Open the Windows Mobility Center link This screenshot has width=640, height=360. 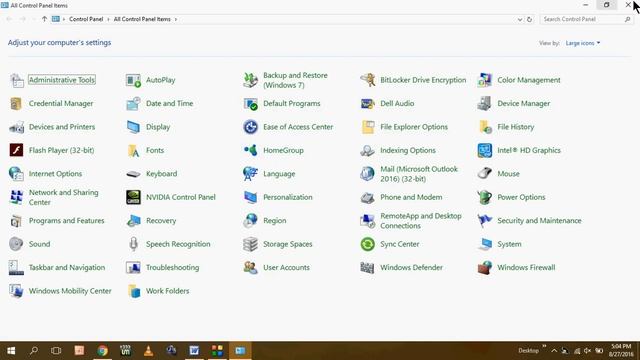[70, 291]
